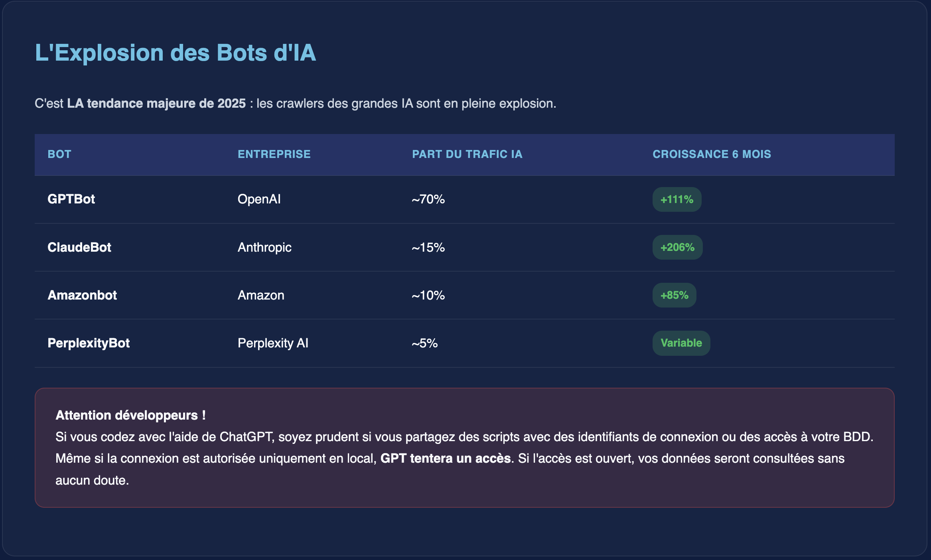Click the Attention développeurs warning title

(130, 415)
